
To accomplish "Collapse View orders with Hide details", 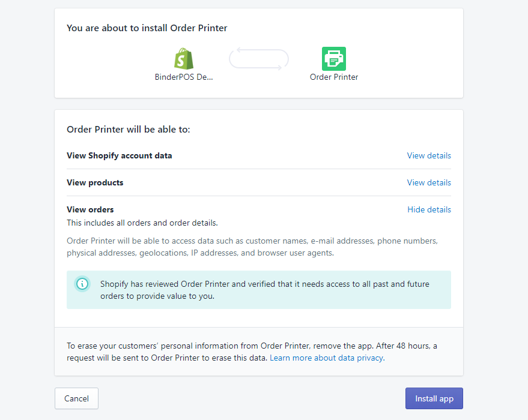I will point(429,209).
